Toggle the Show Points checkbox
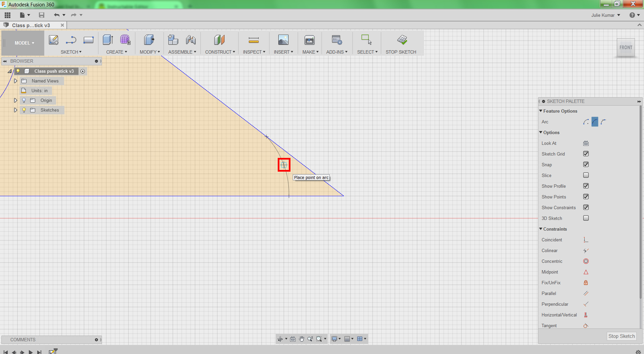644x354 pixels. coord(586,197)
